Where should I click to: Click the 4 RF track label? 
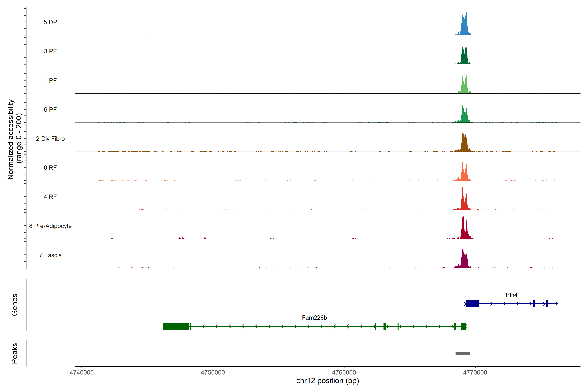tap(50, 197)
